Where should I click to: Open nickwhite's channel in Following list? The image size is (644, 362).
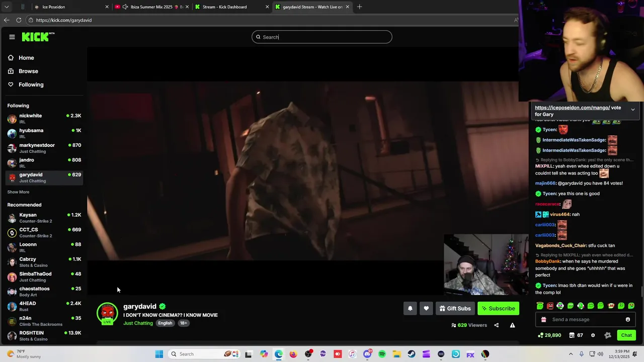(x=44, y=119)
